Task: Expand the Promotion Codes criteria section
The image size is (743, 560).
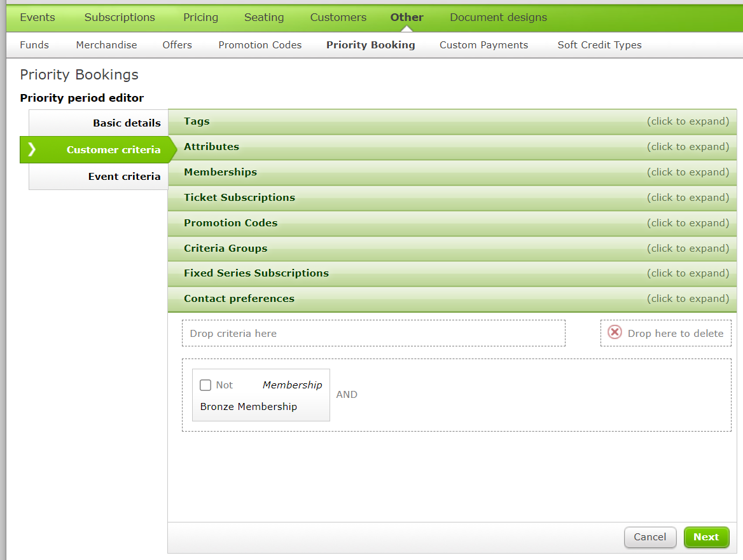Action: click(452, 223)
